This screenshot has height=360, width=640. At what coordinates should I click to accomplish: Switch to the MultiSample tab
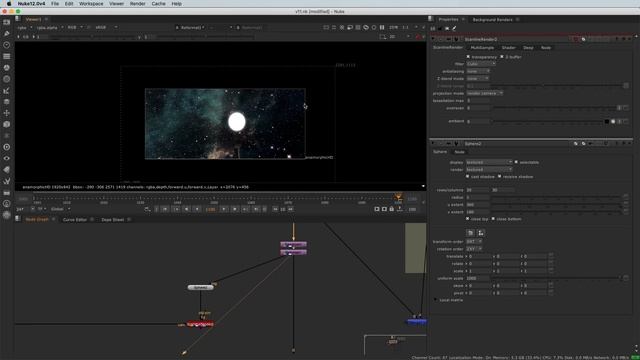click(482, 48)
